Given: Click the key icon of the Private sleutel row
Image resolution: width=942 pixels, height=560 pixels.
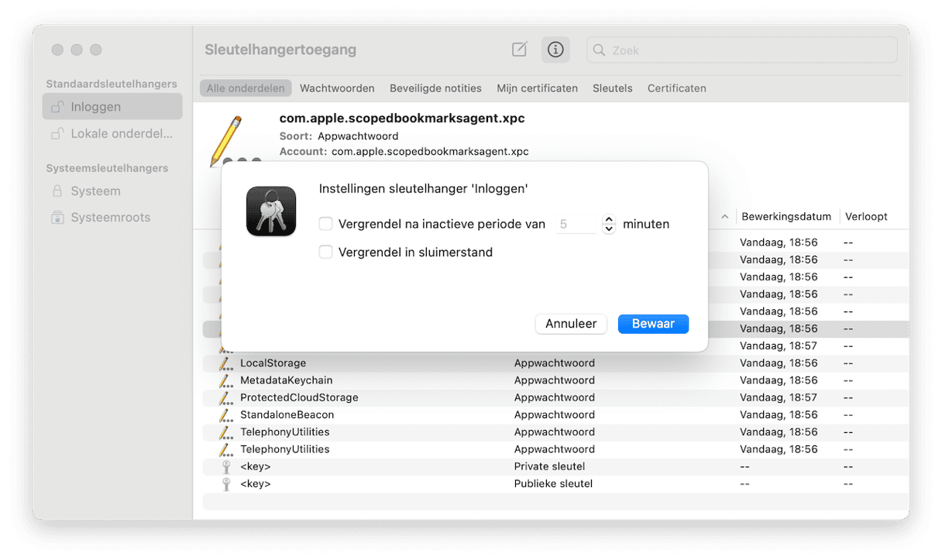Looking at the screenshot, I should click(x=226, y=466).
